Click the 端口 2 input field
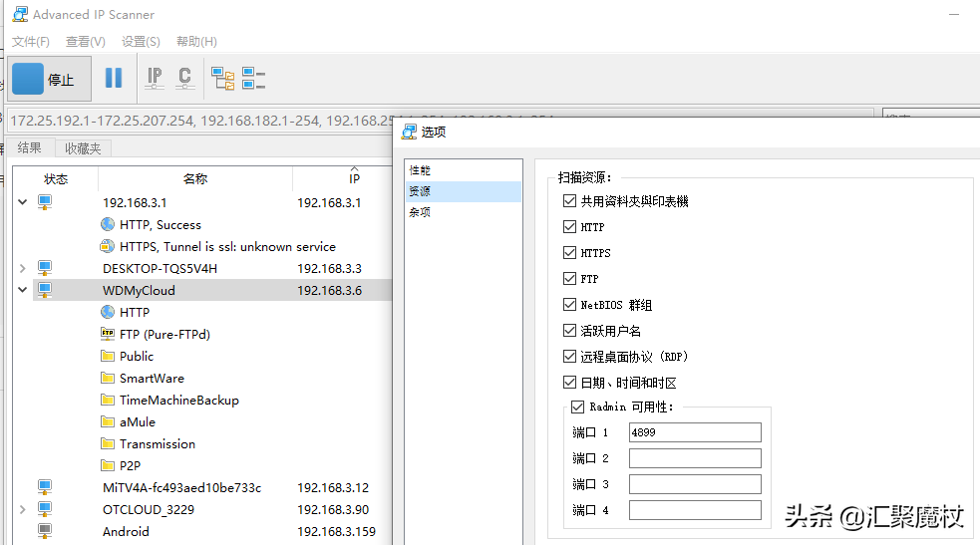 coord(695,458)
